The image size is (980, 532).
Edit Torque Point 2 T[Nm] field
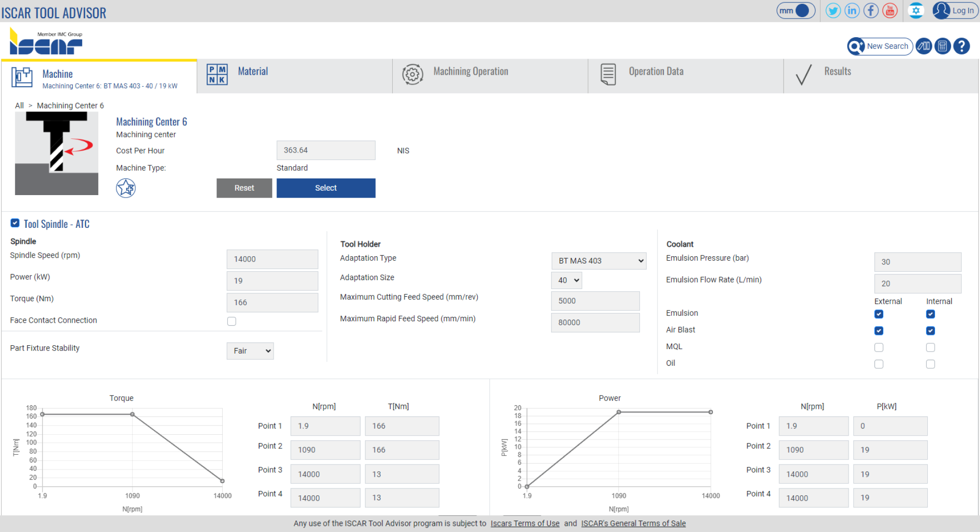click(402, 450)
